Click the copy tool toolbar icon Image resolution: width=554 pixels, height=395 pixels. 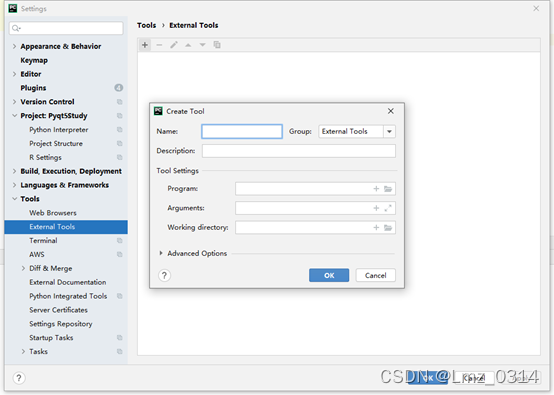217,45
